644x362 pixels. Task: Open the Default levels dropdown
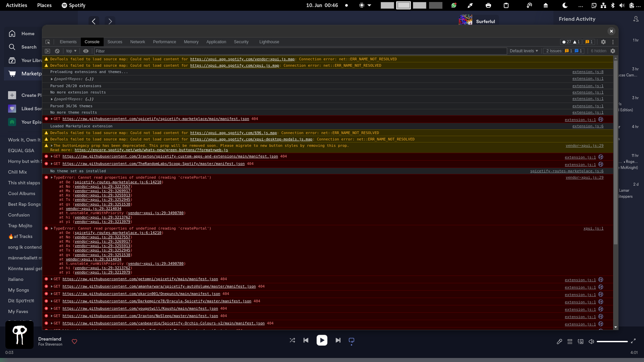(523, 51)
